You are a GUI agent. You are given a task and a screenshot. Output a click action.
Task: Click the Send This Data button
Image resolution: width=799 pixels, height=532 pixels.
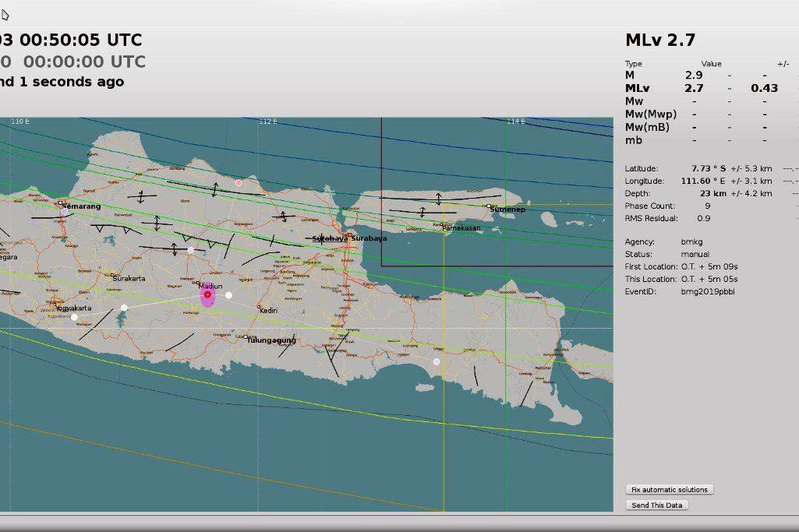tap(657, 505)
